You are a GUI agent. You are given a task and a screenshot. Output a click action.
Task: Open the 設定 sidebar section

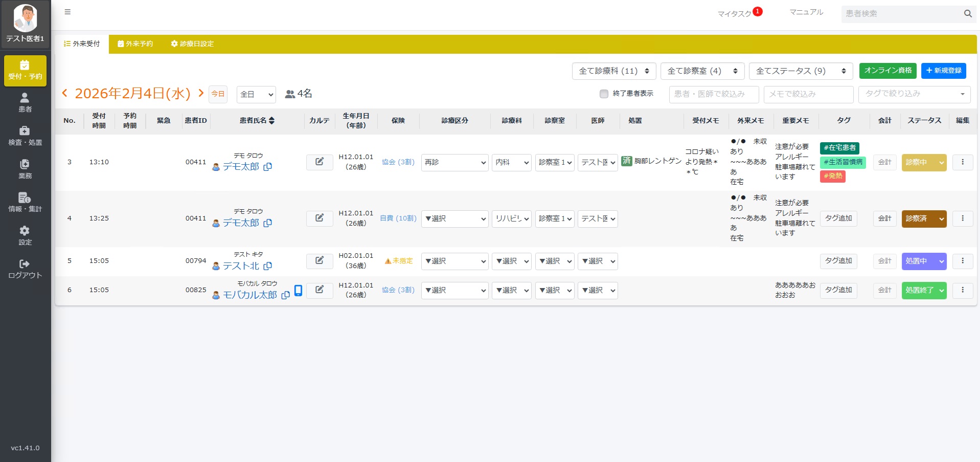click(x=24, y=235)
